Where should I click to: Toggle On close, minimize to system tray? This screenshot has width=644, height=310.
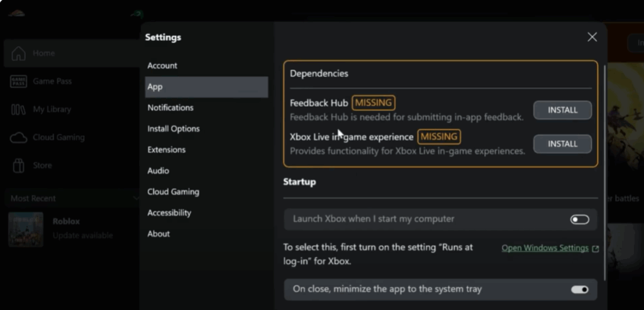click(579, 290)
